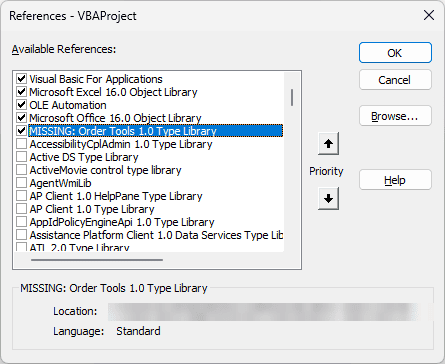445x364 pixels.
Task: Select 'AP Client 1.0 HelpPane Type Library' entry
Action: point(116,196)
